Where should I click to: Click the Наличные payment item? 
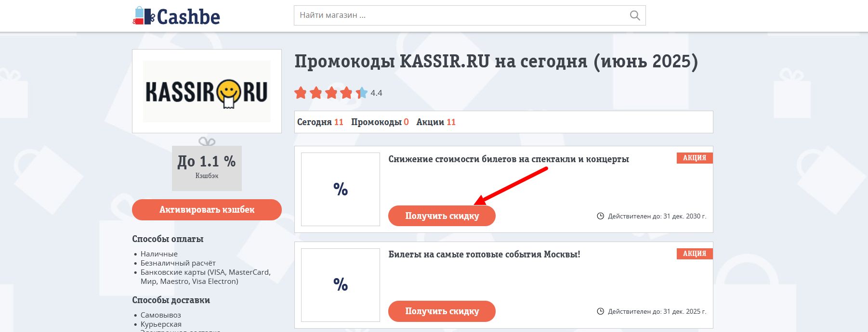point(159,254)
